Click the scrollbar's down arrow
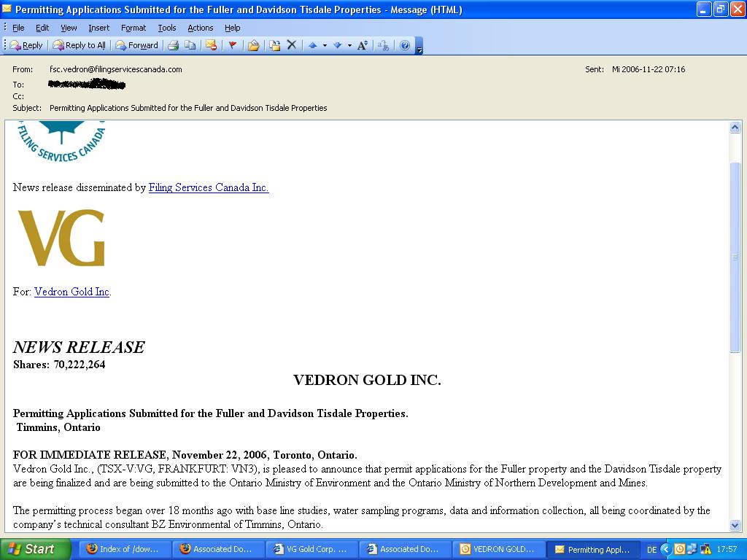This screenshot has height=560, width=747. point(735,524)
